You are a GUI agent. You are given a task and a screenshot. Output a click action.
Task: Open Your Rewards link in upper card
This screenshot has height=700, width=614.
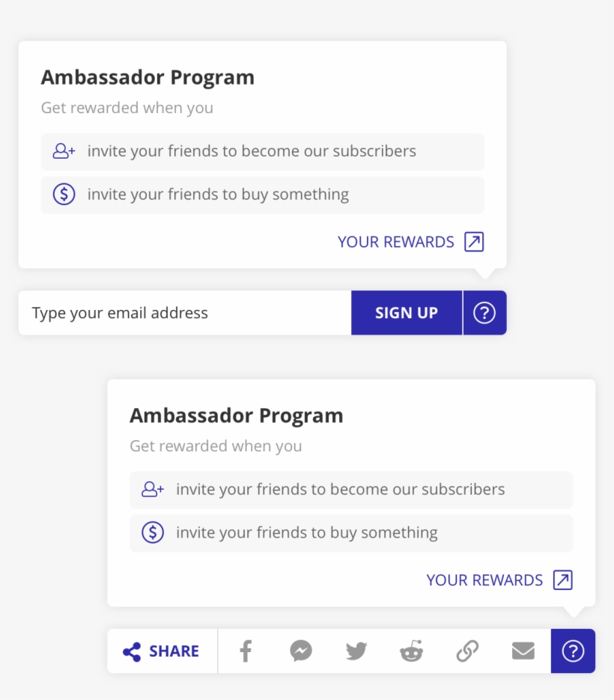(x=396, y=242)
